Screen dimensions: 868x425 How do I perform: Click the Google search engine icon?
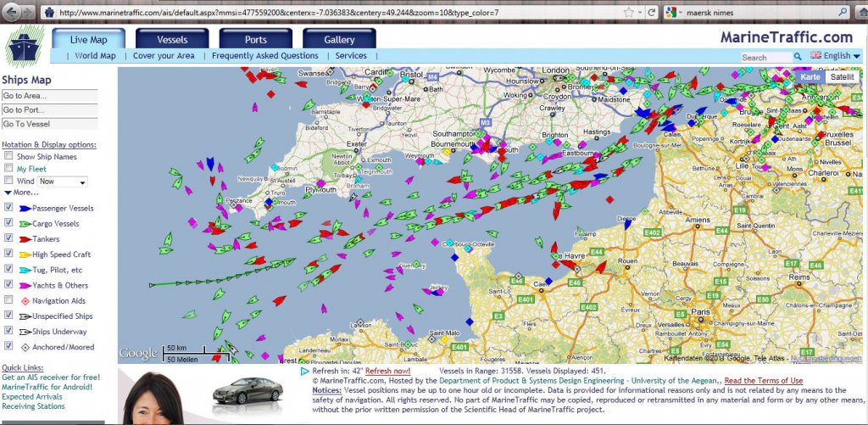pos(670,12)
